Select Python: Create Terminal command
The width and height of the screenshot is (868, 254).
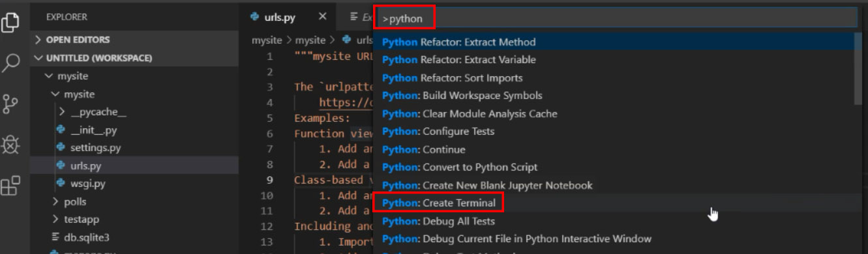(614, 203)
